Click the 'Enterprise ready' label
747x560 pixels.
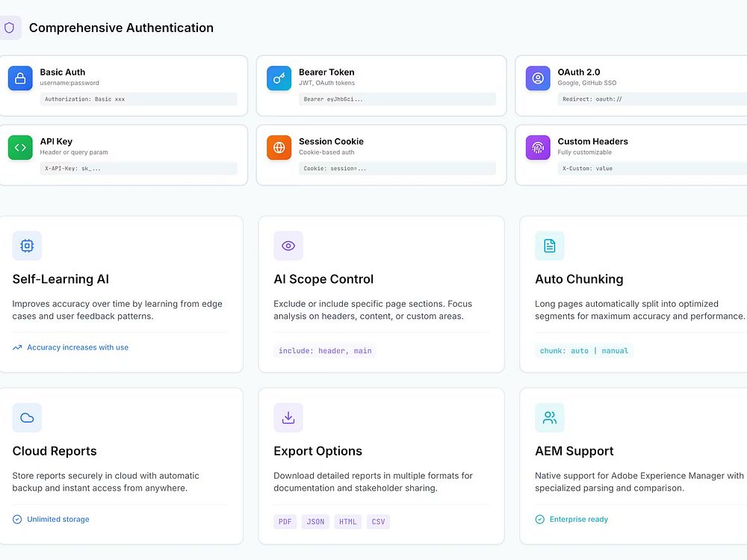pos(579,520)
